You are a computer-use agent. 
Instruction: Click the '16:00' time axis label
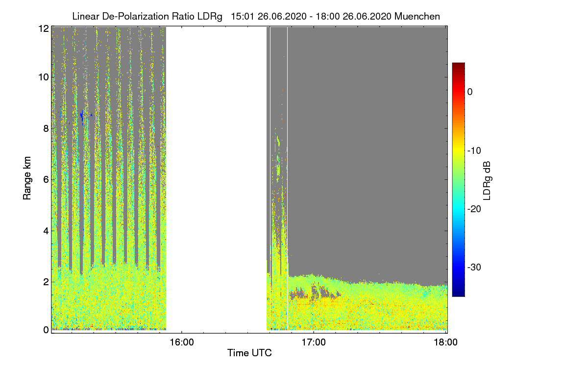tap(181, 342)
